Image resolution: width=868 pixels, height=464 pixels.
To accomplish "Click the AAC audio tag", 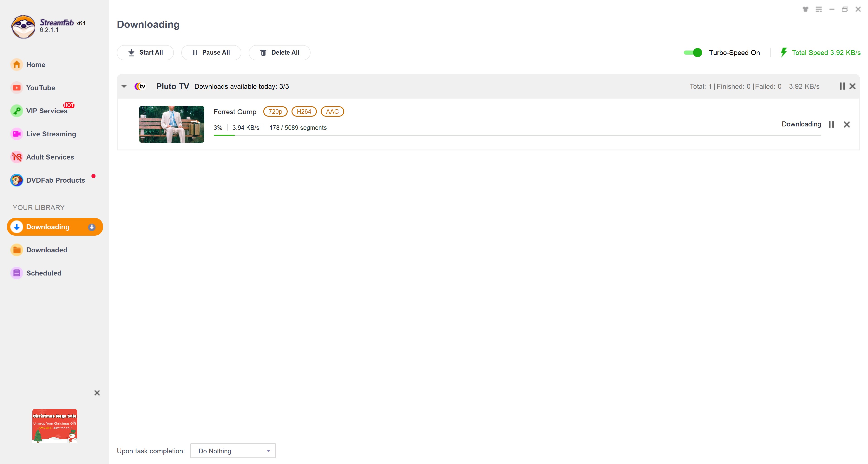I will (x=332, y=112).
